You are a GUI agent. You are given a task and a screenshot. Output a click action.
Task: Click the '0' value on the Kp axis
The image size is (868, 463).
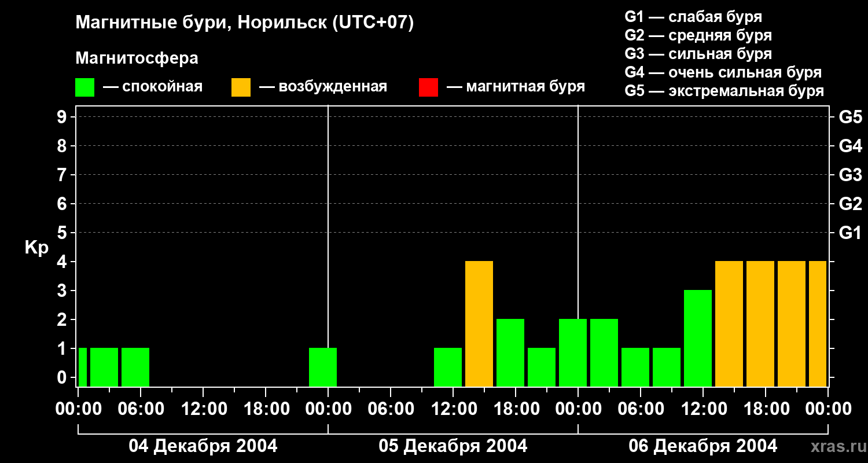point(63,377)
